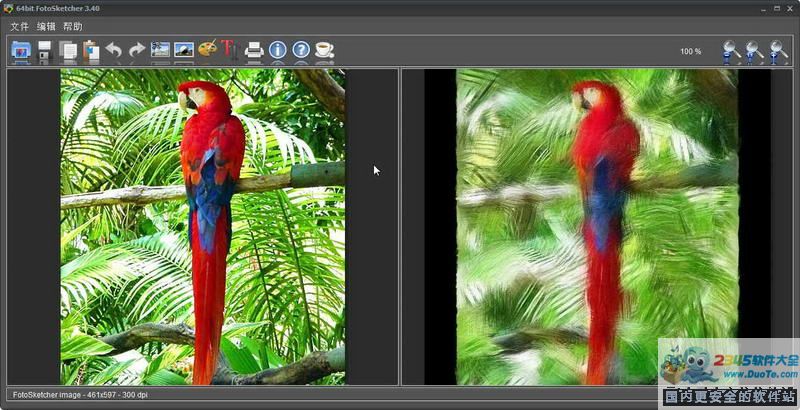Click the redo arrow icon
Image resolution: width=800 pixels, height=410 pixels.
(x=137, y=50)
